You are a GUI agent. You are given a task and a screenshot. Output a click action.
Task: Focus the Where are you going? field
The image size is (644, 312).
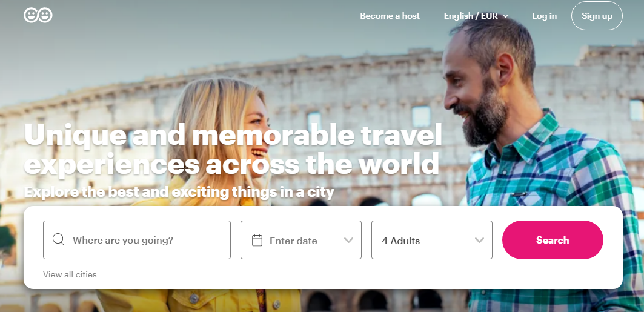coord(137,240)
